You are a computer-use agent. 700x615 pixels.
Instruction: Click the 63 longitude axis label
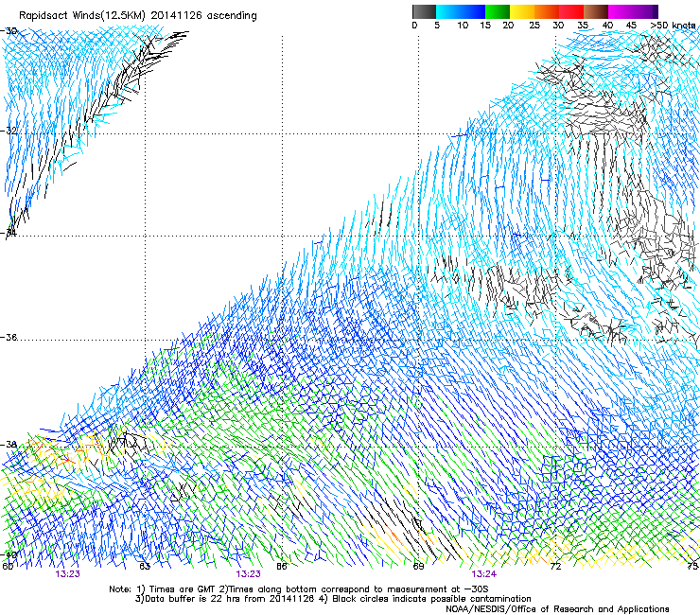point(145,567)
